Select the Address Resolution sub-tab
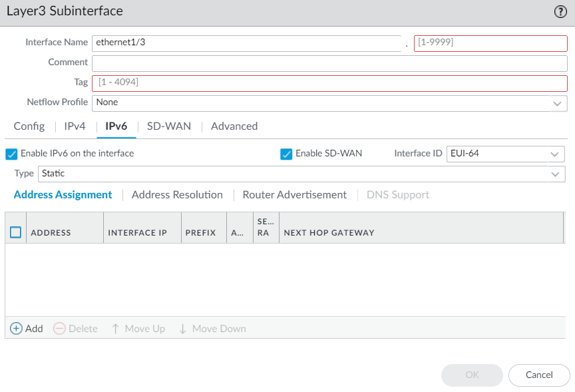The image size is (575, 392). click(177, 195)
